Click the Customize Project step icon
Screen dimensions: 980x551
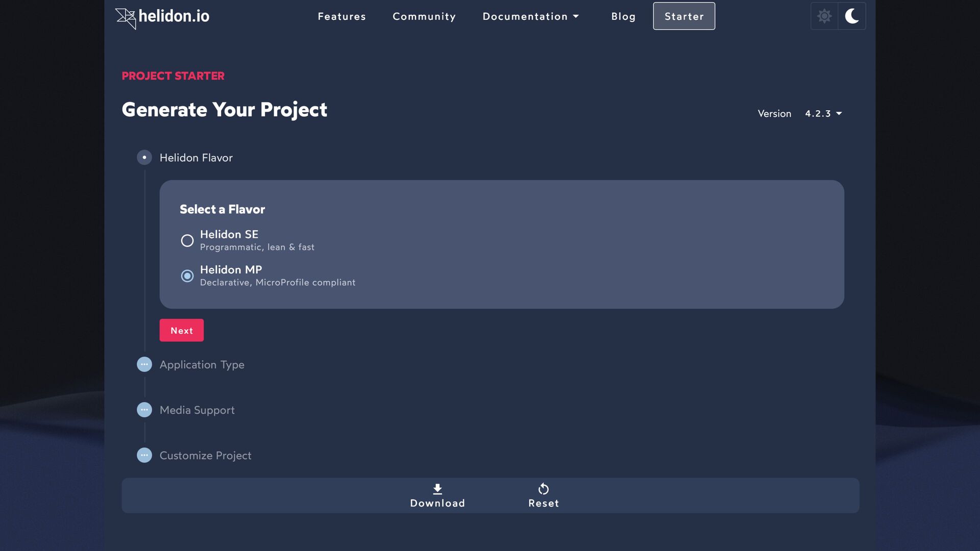(x=144, y=456)
